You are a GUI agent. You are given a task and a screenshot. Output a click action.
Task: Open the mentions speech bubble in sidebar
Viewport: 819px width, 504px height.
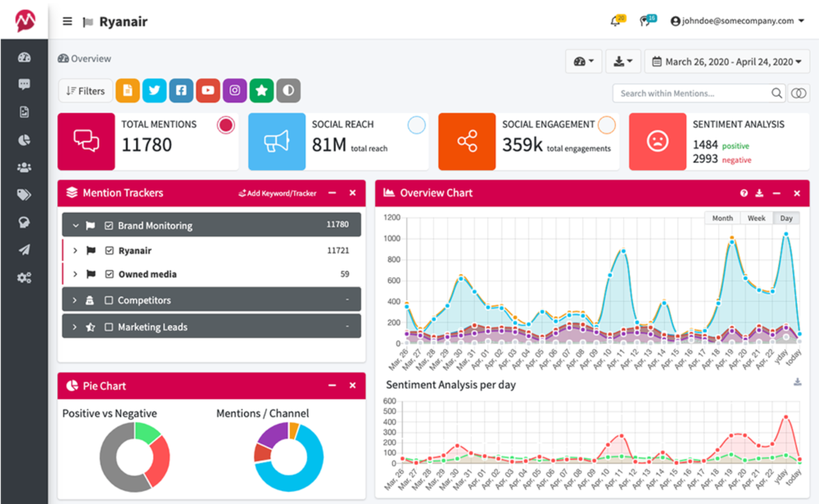click(x=24, y=84)
